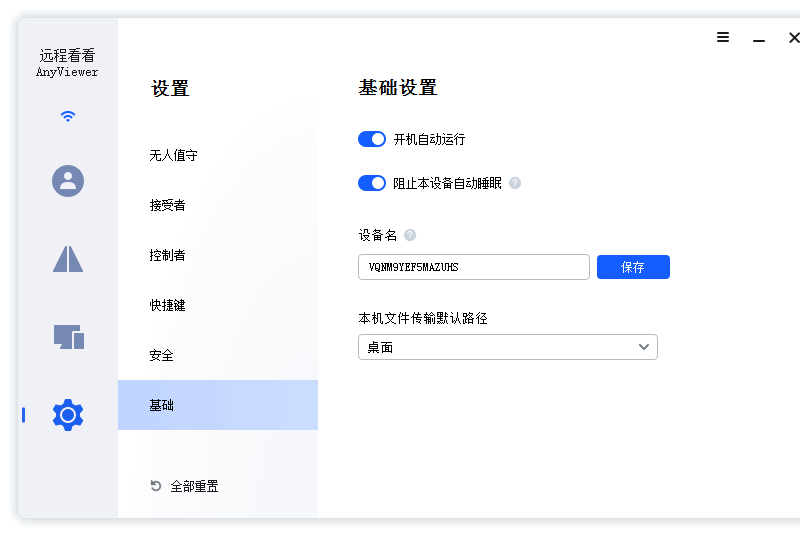This screenshot has width=800, height=533.
Task: Click the settings gear icon in sidebar
Action: coord(68,414)
